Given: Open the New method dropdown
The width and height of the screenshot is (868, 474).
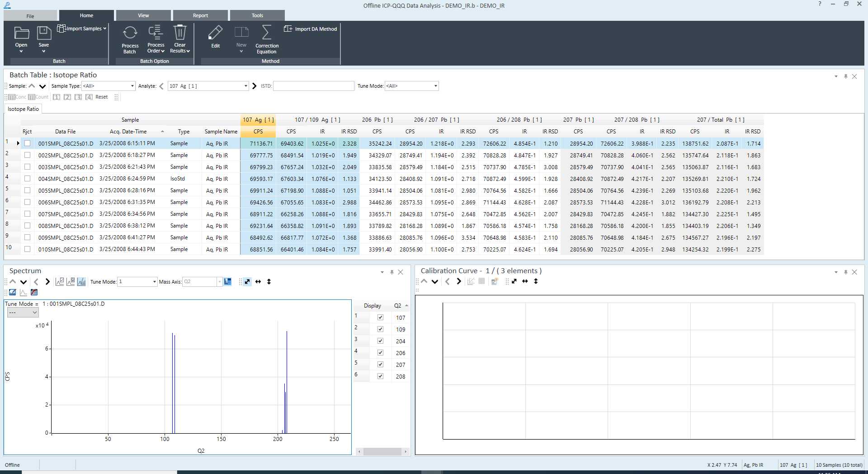Looking at the screenshot, I should point(241,51).
